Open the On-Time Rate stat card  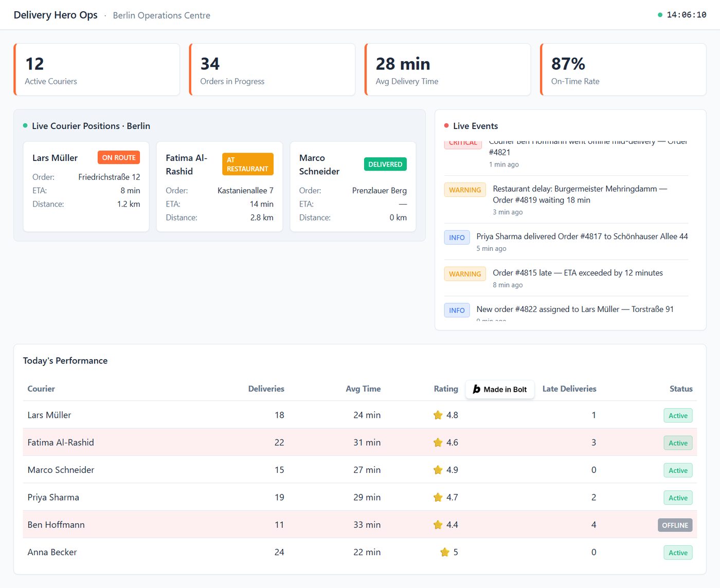[623, 69]
